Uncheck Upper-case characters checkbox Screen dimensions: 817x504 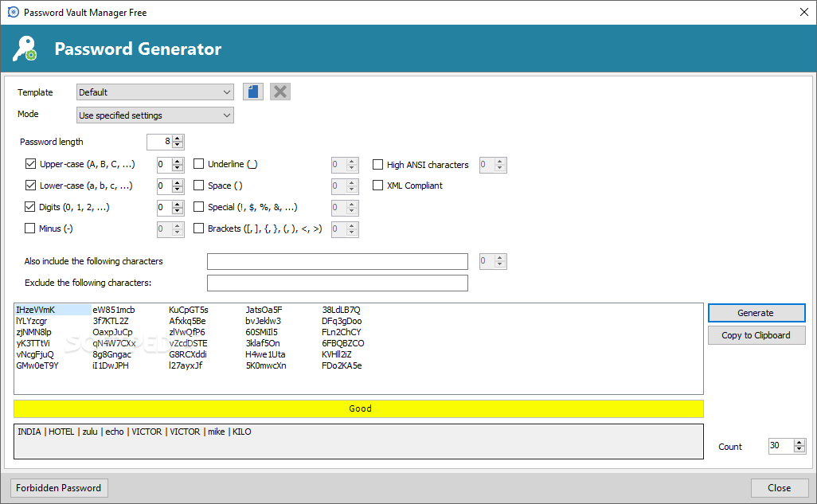[x=30, y=164]
